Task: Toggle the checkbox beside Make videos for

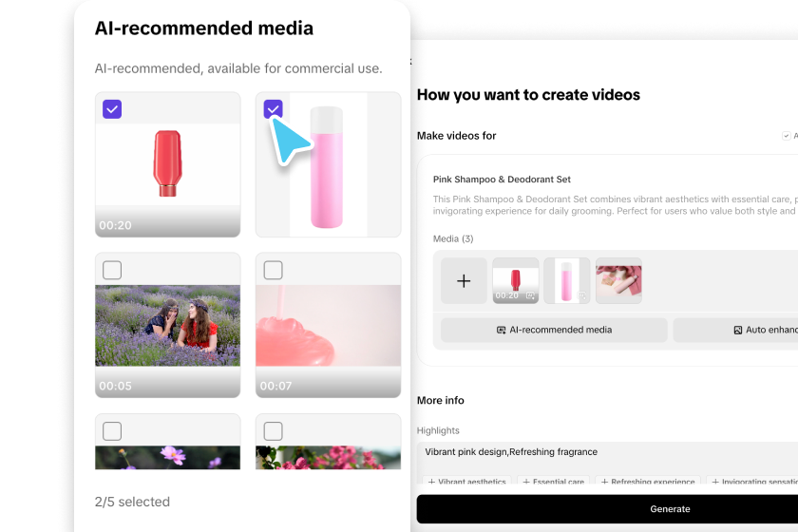Action: pyautogui.click(x=787, y=136)
